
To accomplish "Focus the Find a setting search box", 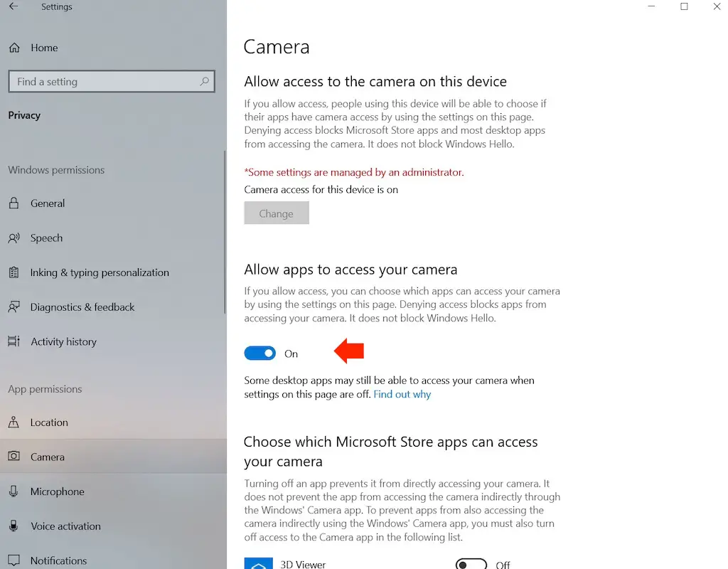I will click(103, 82).
